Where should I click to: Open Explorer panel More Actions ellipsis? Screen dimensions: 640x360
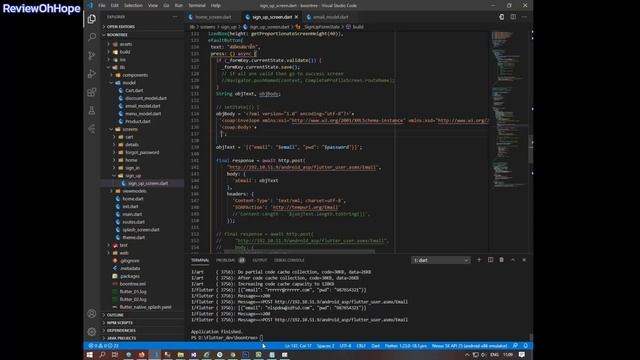pos(175,17)
